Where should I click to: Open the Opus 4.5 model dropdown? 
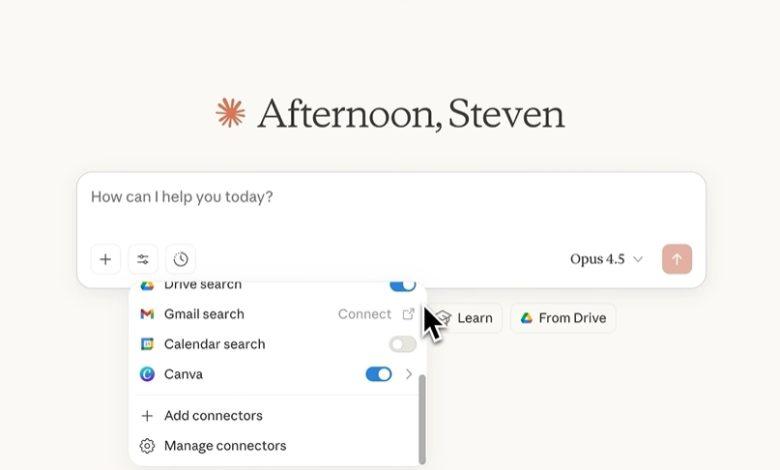coord(606,259)
